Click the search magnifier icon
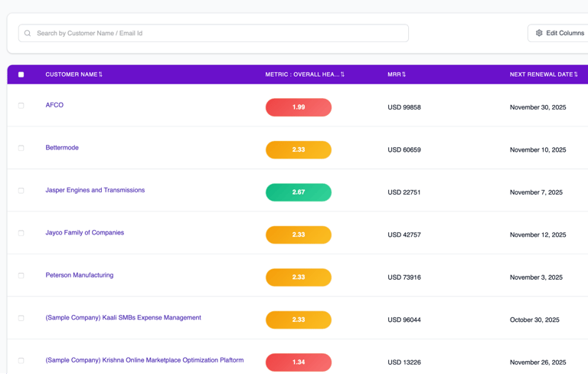This screenshot has width=588, height=374. pyautogui.click(x=28, y=34)
